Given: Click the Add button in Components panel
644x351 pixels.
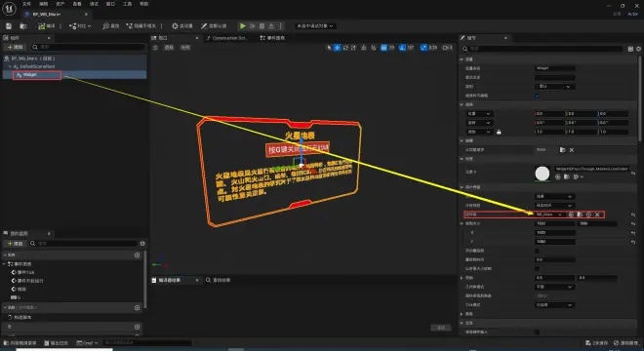Looking at the screenshot, I should (x=15, y=47).
